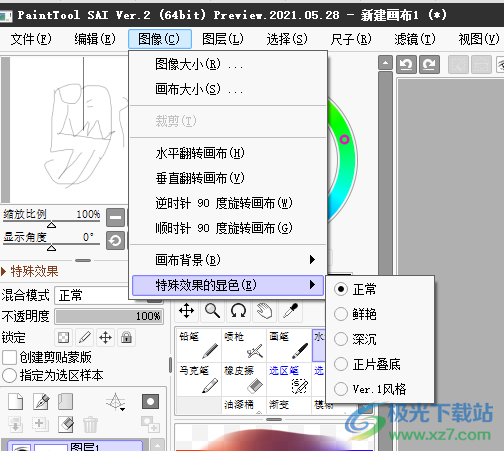Viewport: 504px width, 451px height.
Task: Enable 创建剪贴蒙版 checkbox
Action: pyautogui.click(x=9, y=357)
